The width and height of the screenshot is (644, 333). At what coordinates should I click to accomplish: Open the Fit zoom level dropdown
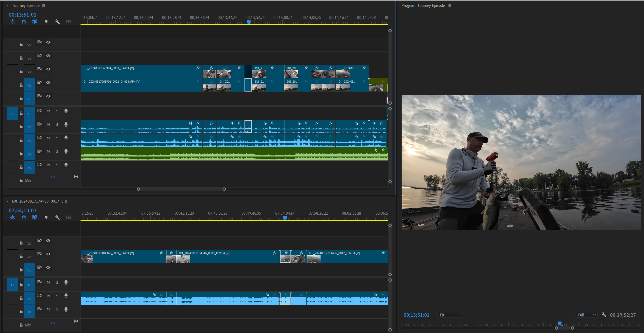[x=449, y=315]
